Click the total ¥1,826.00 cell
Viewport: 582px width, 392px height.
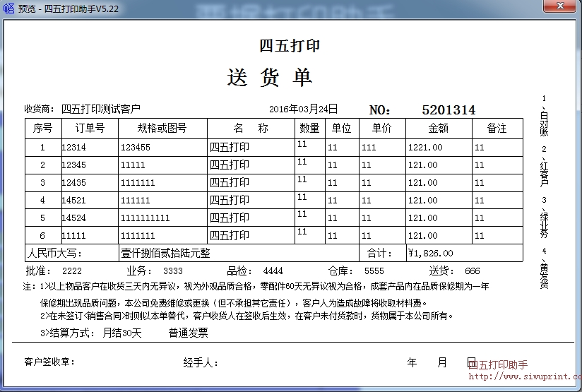tap(430, 253)
